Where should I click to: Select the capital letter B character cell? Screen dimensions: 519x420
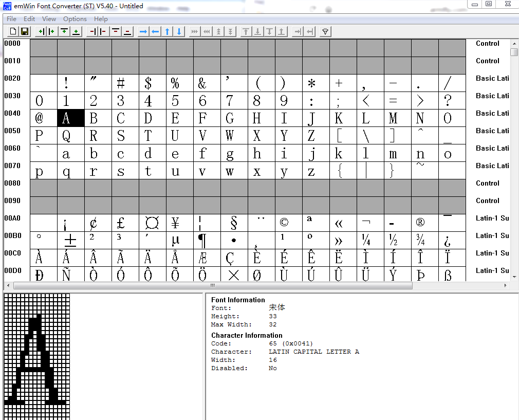94,118
